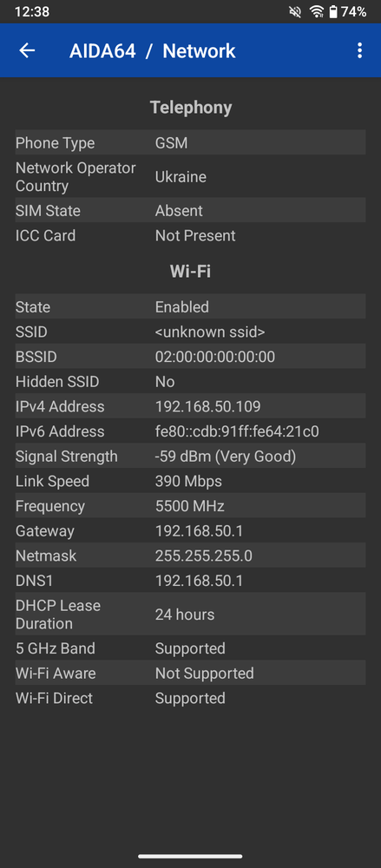Select the Link Speed 390 Mbps row

191,481
